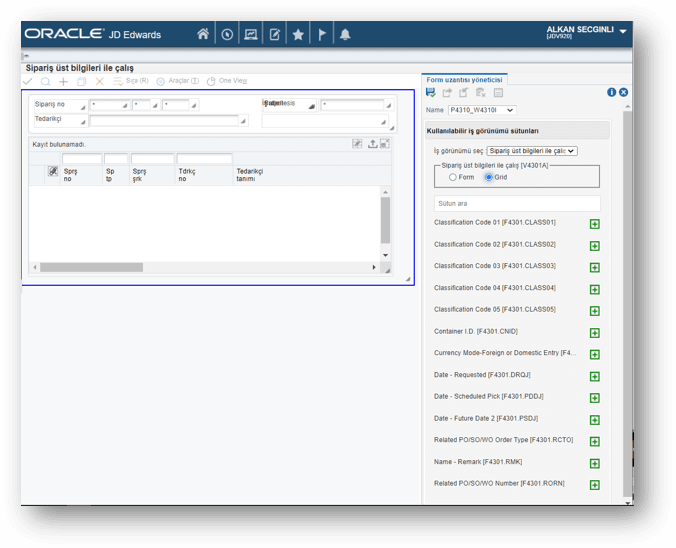
Task: Add Classification Code 03 column
Action: click(595, 267)
